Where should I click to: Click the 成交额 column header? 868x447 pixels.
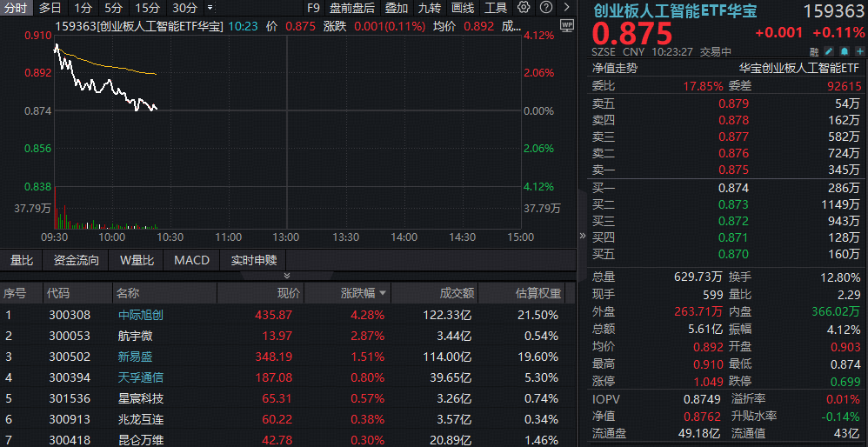tap(456, 294)
